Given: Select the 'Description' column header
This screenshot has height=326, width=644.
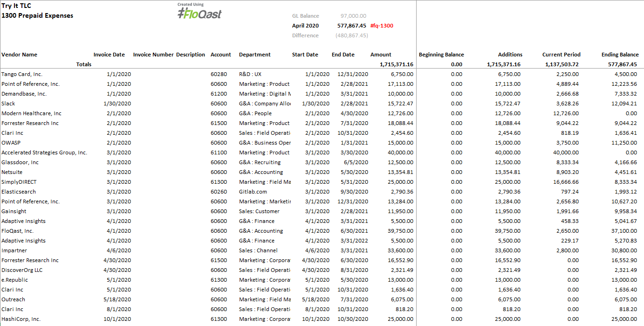Looking at the screenshot, I should coord(191,55).
